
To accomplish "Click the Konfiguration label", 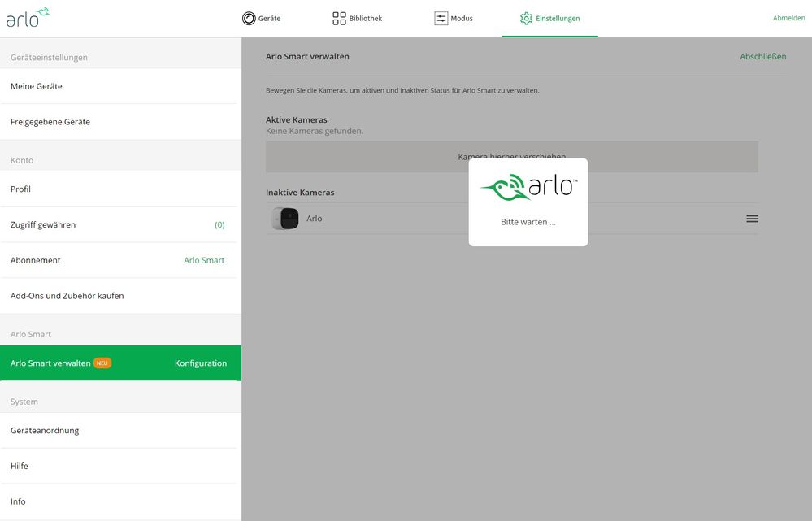I will [201, 363].
